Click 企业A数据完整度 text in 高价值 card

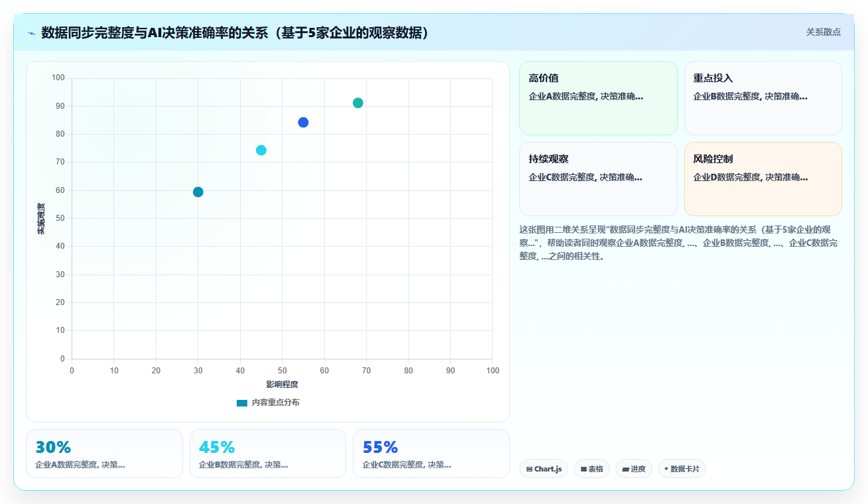(586, 96)
